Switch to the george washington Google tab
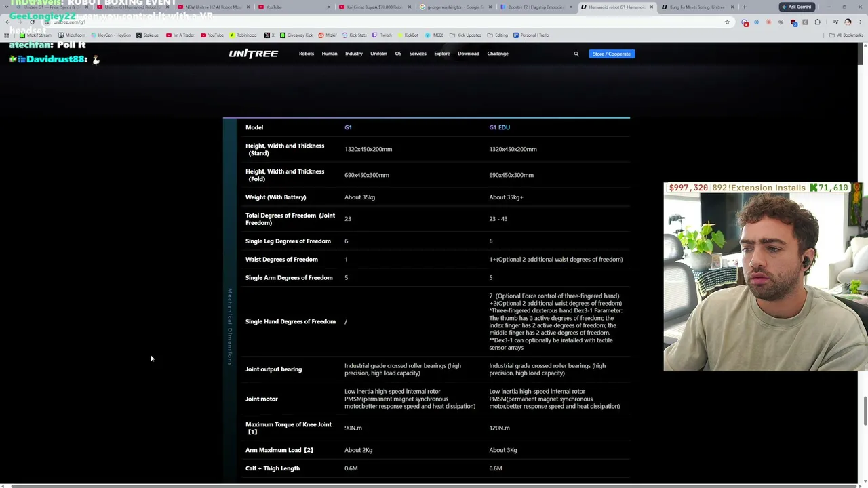Image resolution: width=868 pixels, height=488 pixels. [455, 7]
